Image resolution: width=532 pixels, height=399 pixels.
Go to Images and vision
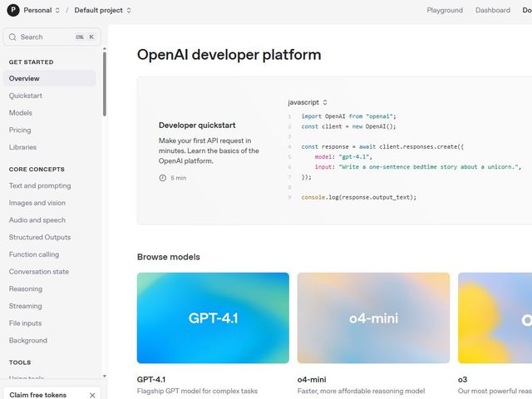point(37,203)
